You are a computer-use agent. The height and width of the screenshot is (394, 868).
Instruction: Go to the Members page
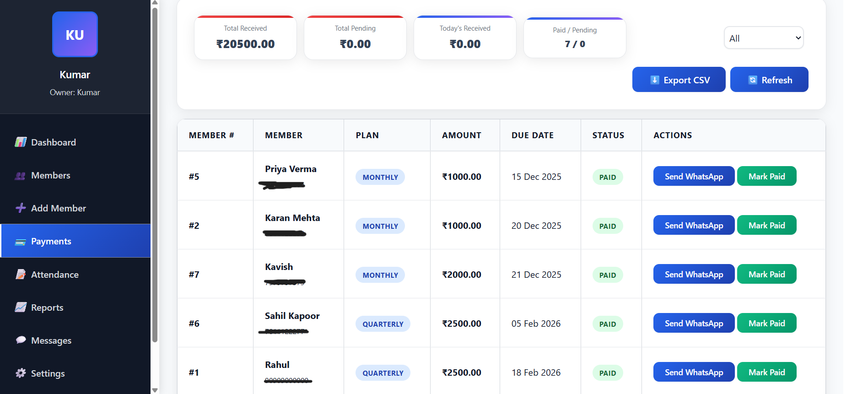pyautogui.click(x=75, y=176)
